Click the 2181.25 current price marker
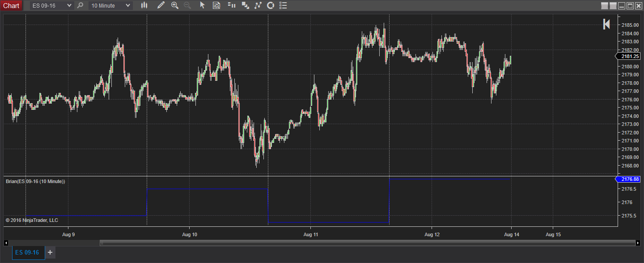This screenshot has height=263, width=644. (x=628, y=56)
